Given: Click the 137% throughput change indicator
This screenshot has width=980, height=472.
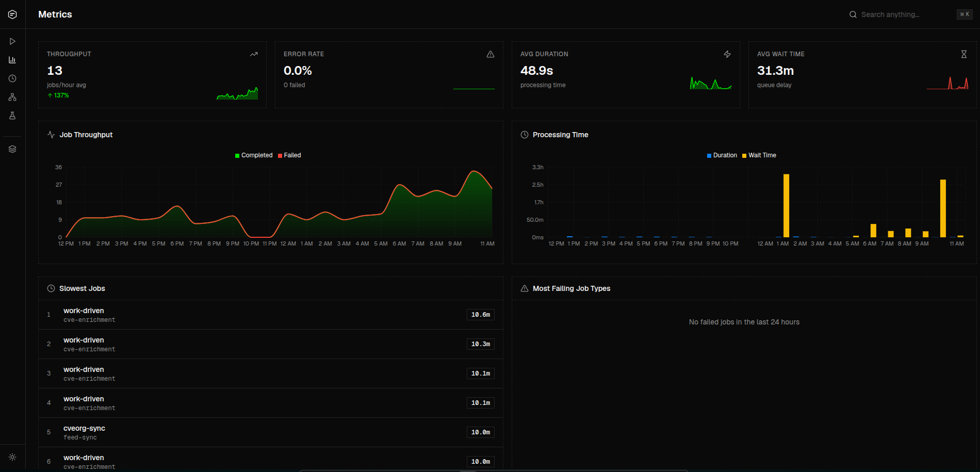Looking at the screenshot, I should (58, 95).
